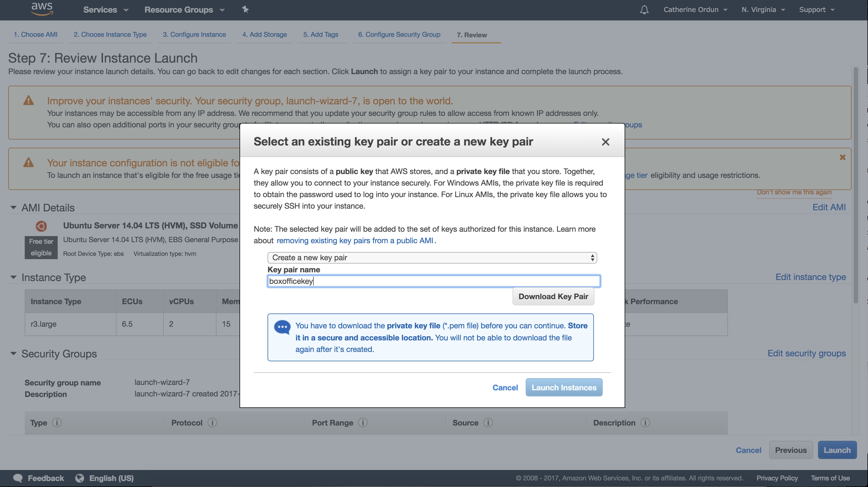Click the Feedback speech bubble icon

[x=18, y=478]
